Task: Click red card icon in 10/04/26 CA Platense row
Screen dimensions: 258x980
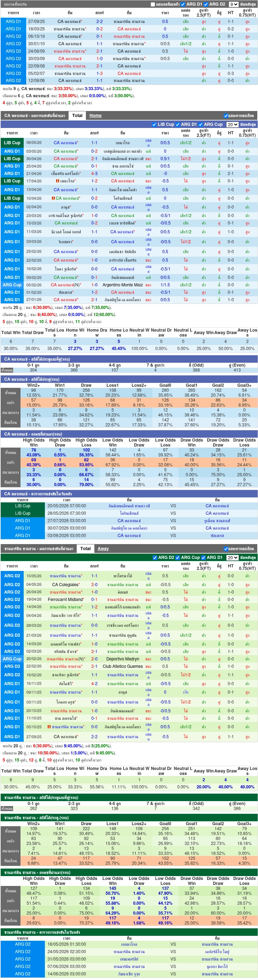Action: point(53,198)
